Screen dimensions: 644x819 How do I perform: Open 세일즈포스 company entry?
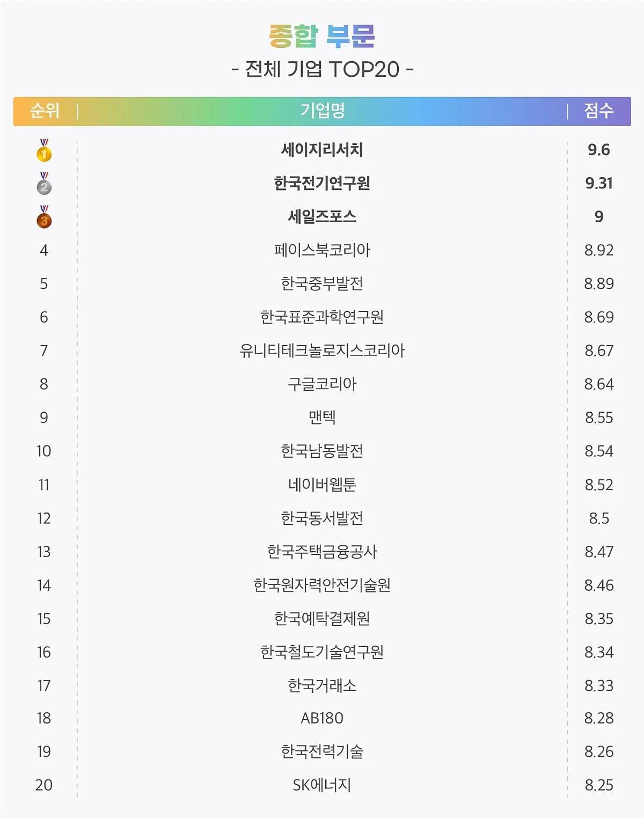(x=322, y=217)
